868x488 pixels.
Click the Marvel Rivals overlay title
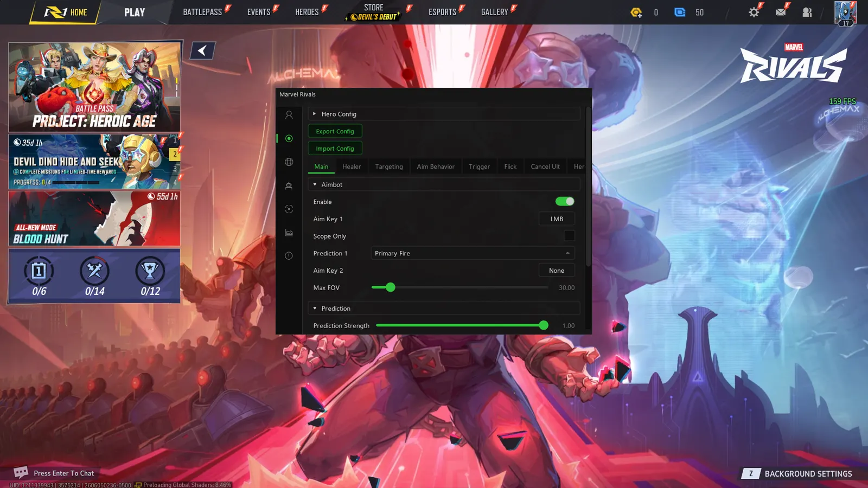coord(297,94)
